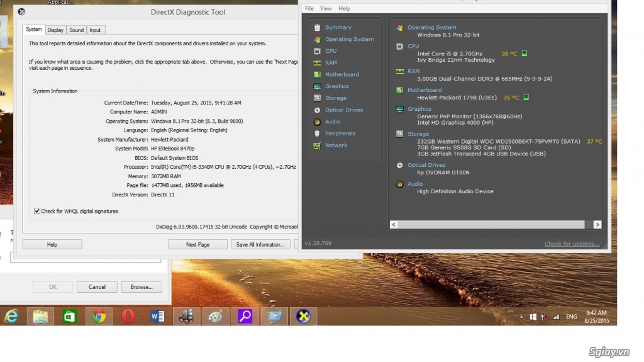Screen dimensions: 644x362
Task: Switch to the Input tab in DirectX tool
Action: (95, 30)
